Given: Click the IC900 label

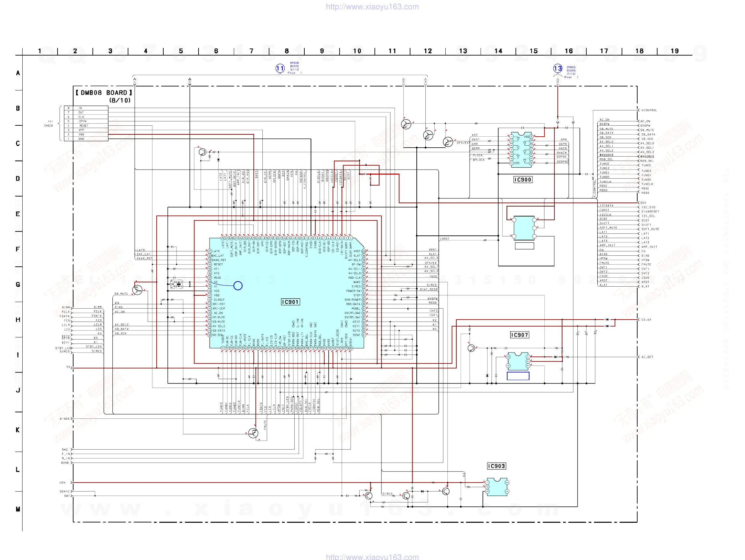Looking at the screenshot, I should tap(523, 180).
